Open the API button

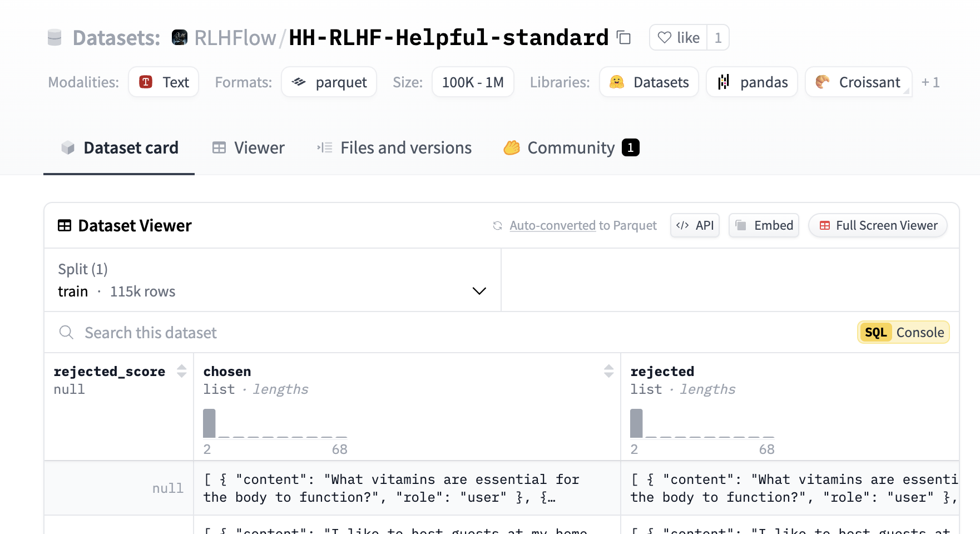695,225
